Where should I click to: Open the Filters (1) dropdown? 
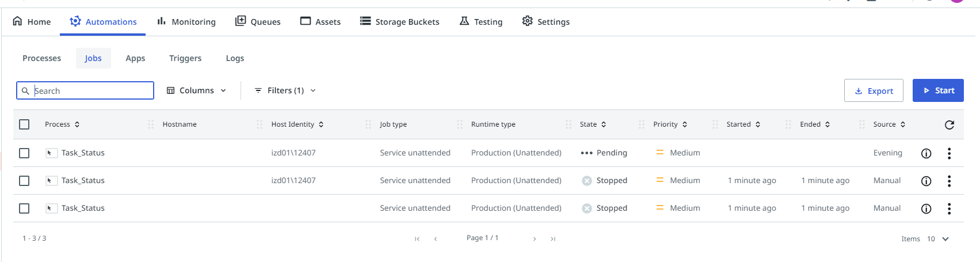[285, 90]
